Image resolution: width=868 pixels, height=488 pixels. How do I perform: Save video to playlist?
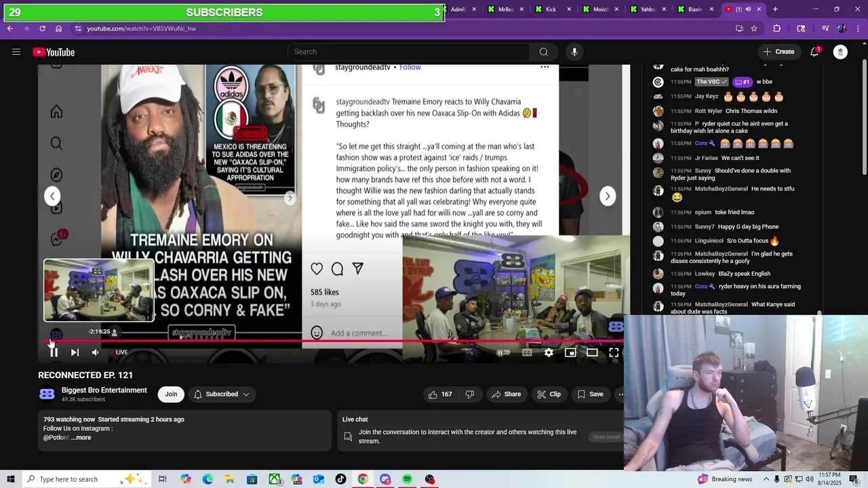pyautogui.click(x=590, y=394)
